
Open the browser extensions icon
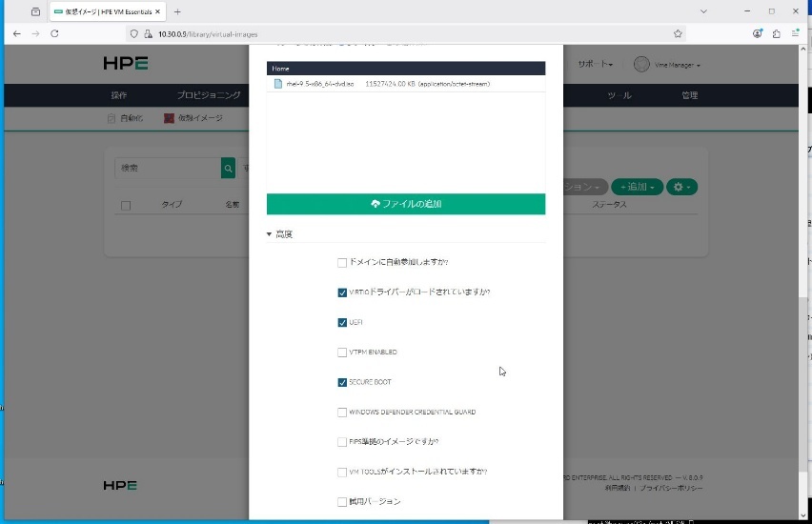tap(777, 33)
